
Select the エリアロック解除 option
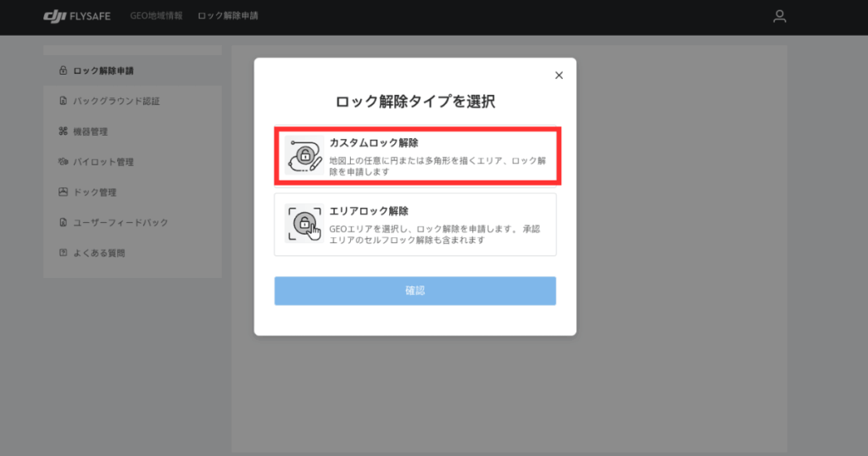click(415, 225)
